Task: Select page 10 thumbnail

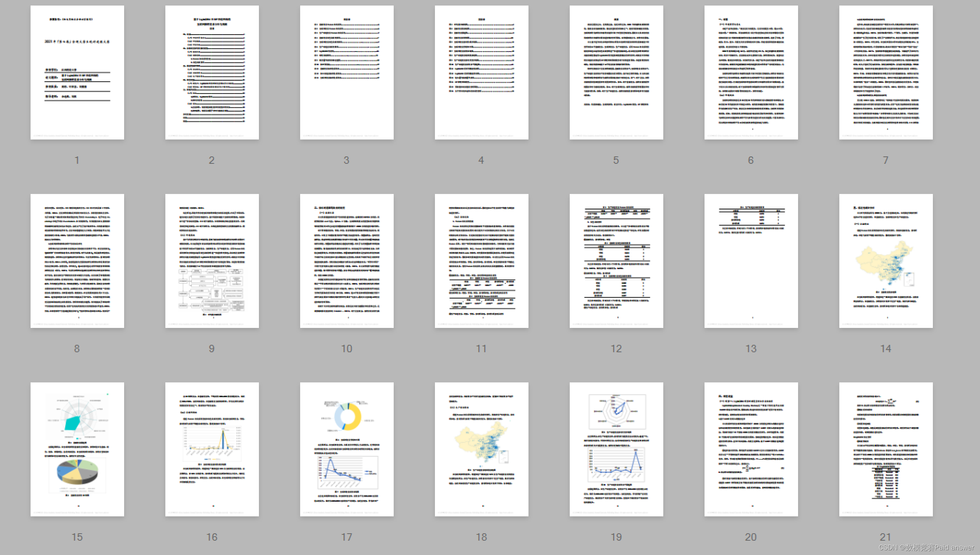Action: 347,261
